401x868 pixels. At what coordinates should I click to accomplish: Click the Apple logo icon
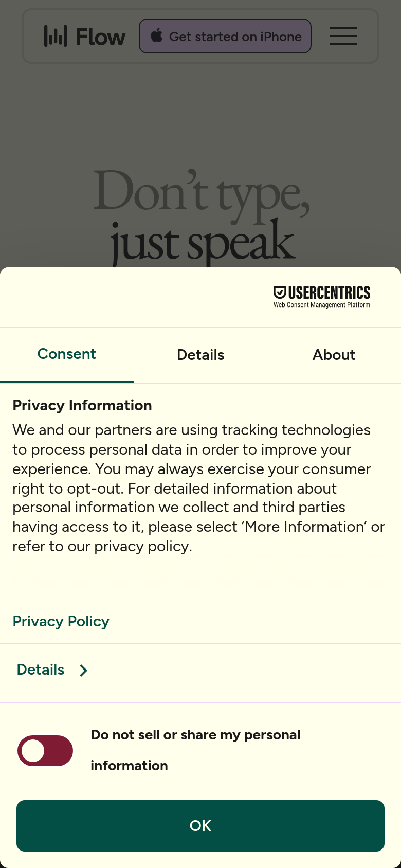point(157,36)
